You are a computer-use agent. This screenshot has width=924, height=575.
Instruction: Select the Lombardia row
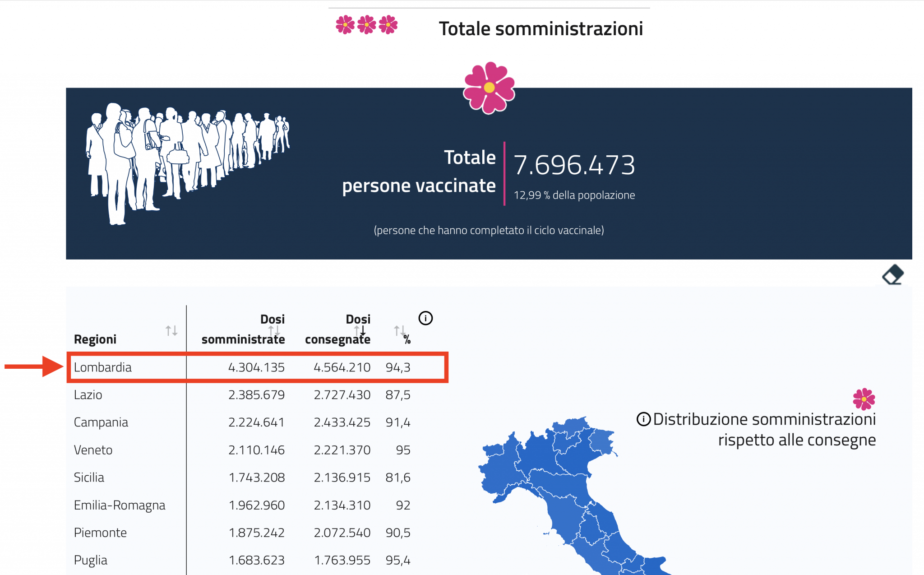click(257, 367)
